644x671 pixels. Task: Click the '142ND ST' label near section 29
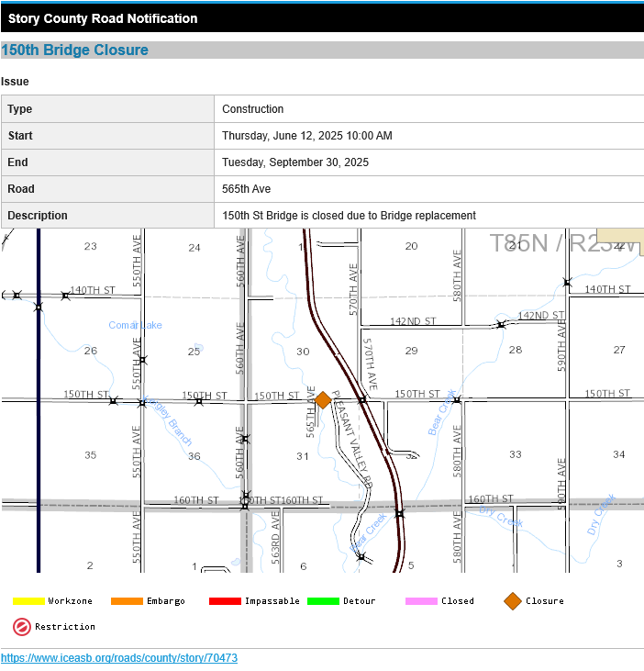pyautogui.click(x=413, y=321)
